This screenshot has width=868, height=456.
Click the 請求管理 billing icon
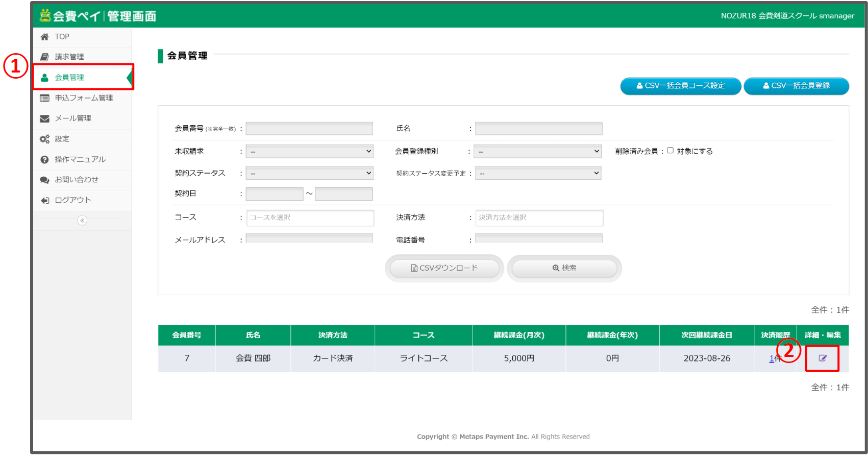point(45,57)
